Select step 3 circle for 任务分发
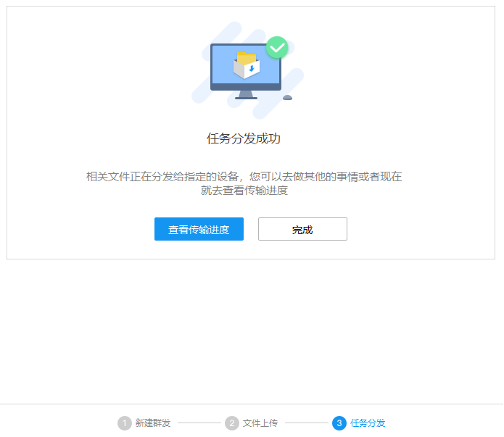This screenshot has width=504, height=437. click(x=339, y=423)
